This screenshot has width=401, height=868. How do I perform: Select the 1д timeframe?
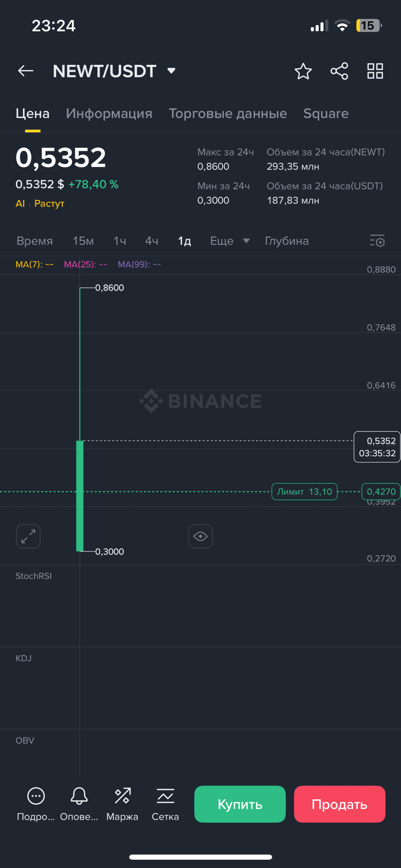pyautogui.click(x=185, y=241)
